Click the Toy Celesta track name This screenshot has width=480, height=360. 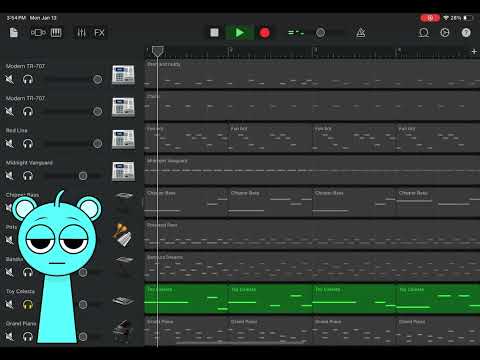(x=20, y=291)
